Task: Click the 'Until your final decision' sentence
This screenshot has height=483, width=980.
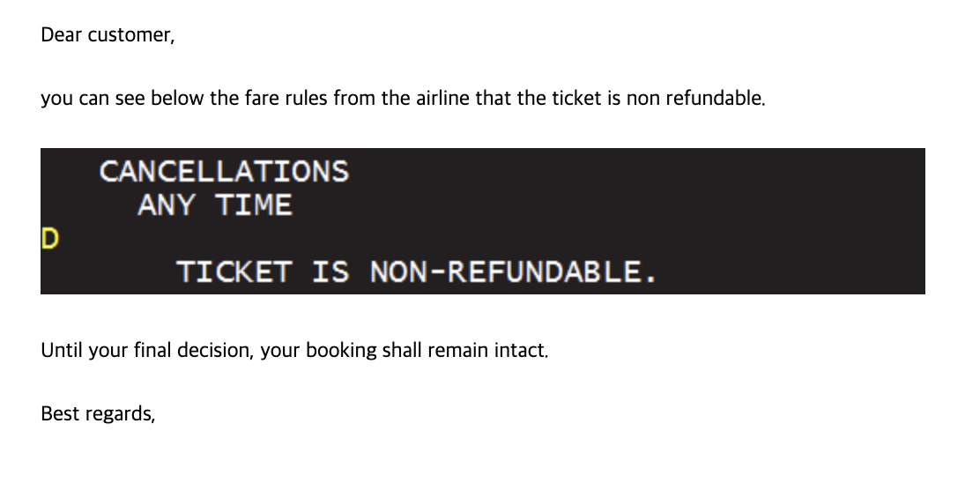Action: (x=294, y=351)
